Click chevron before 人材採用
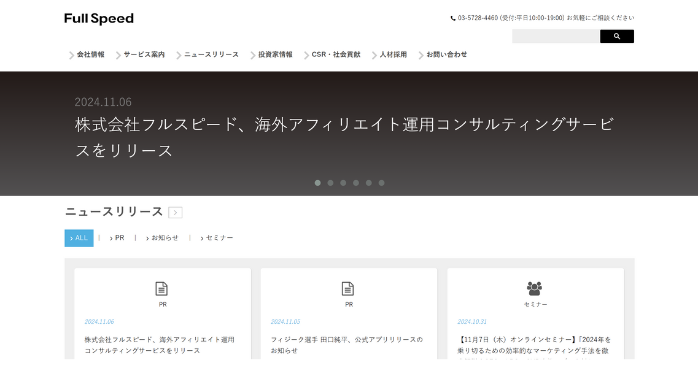 point(374,55)
